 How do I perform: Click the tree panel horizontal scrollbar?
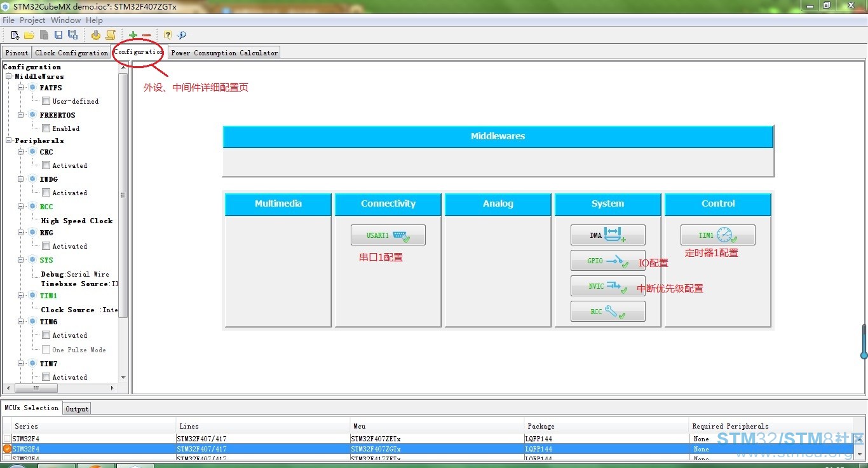click(x=36, y=388)
